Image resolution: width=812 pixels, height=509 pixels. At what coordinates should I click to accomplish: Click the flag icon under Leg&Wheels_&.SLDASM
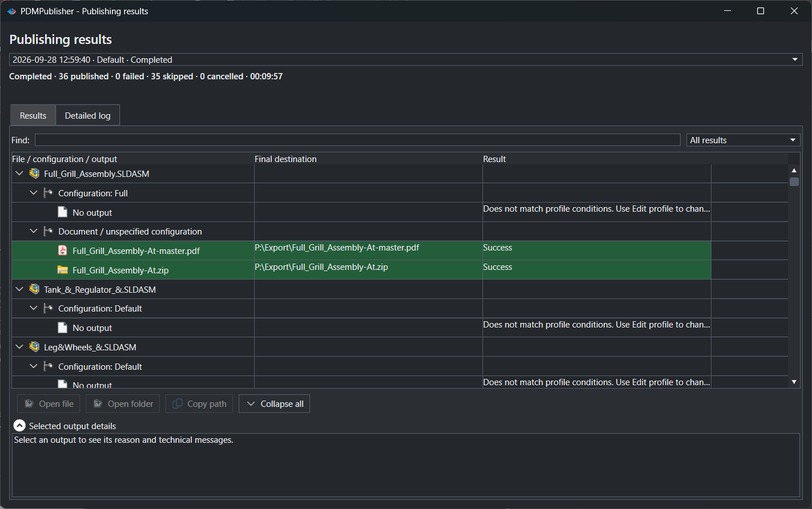pyautogui.click(x=49, y=366)
